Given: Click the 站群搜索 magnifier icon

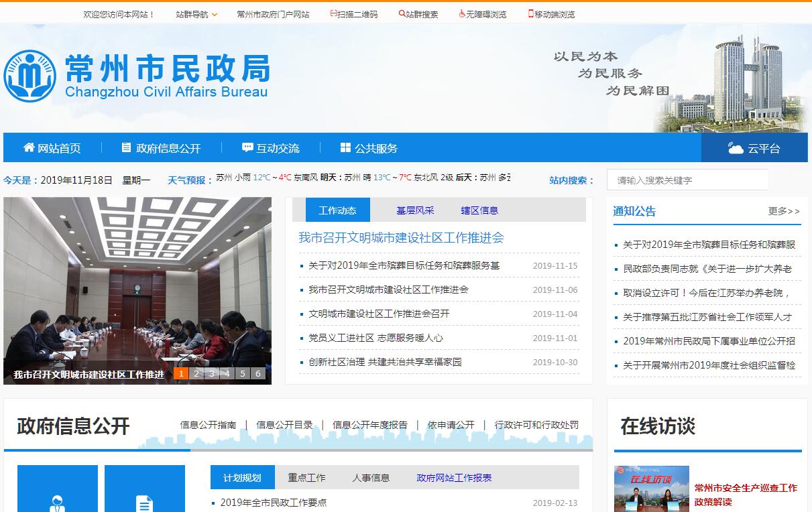Looking at the screenshot, I should (402, 13).
